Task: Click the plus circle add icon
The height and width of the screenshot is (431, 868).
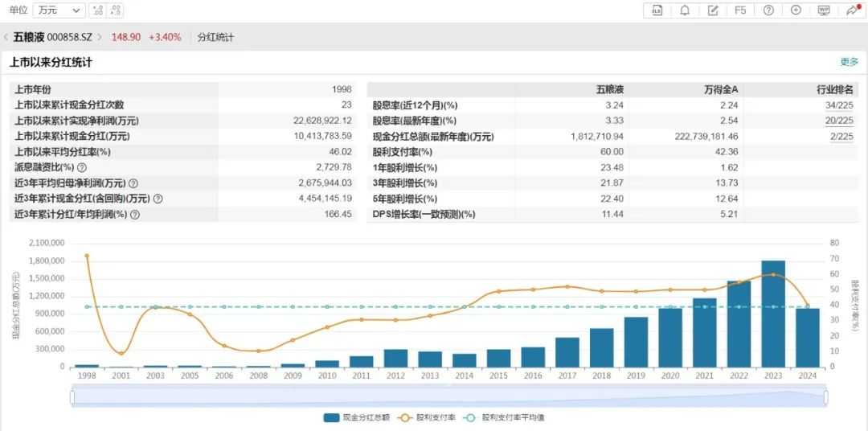Action: (x=796, y=10)
